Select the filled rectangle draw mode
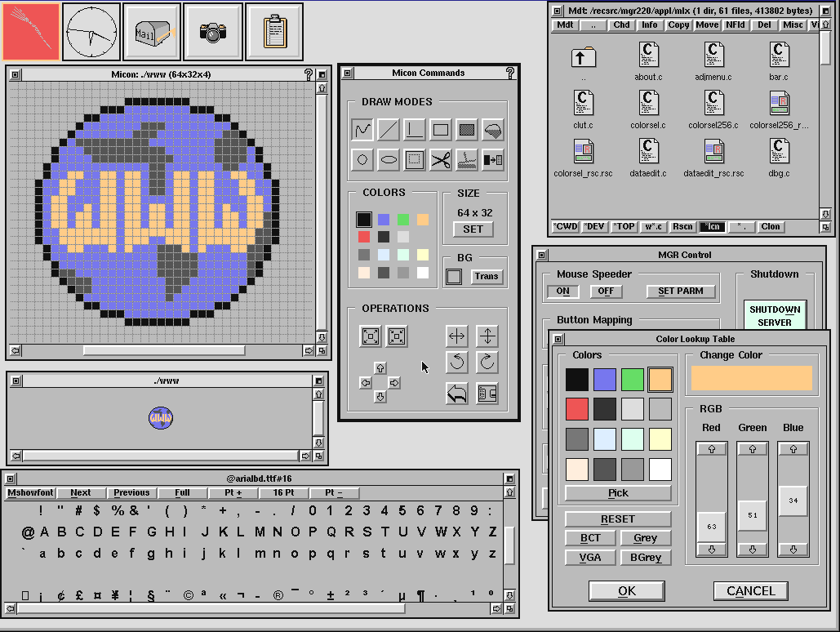 coord(467,130)
